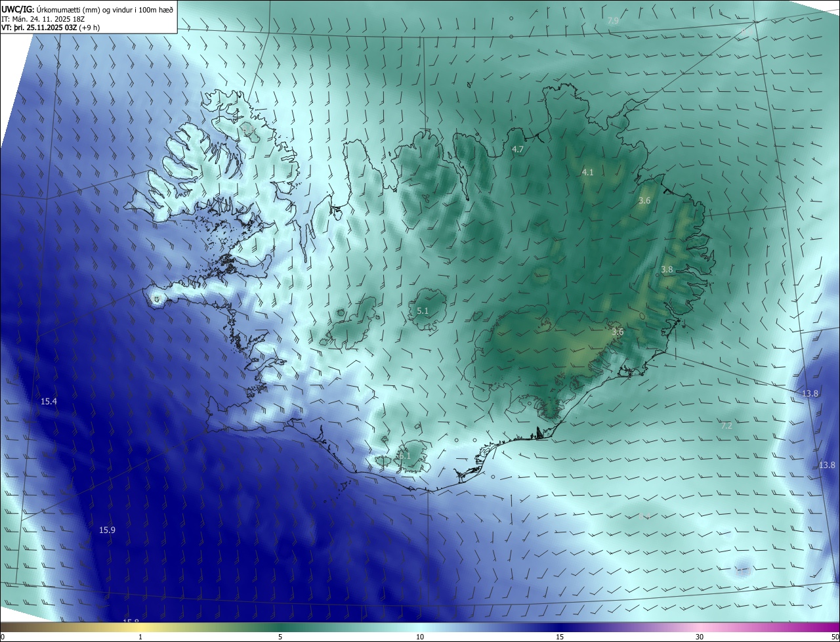The width and height of the screenshot is (840, 642).
Task: Click the valid time line 'VT: Þri. 25.11.2025 03Z (+9 h)'
Action: pos(51,28)
